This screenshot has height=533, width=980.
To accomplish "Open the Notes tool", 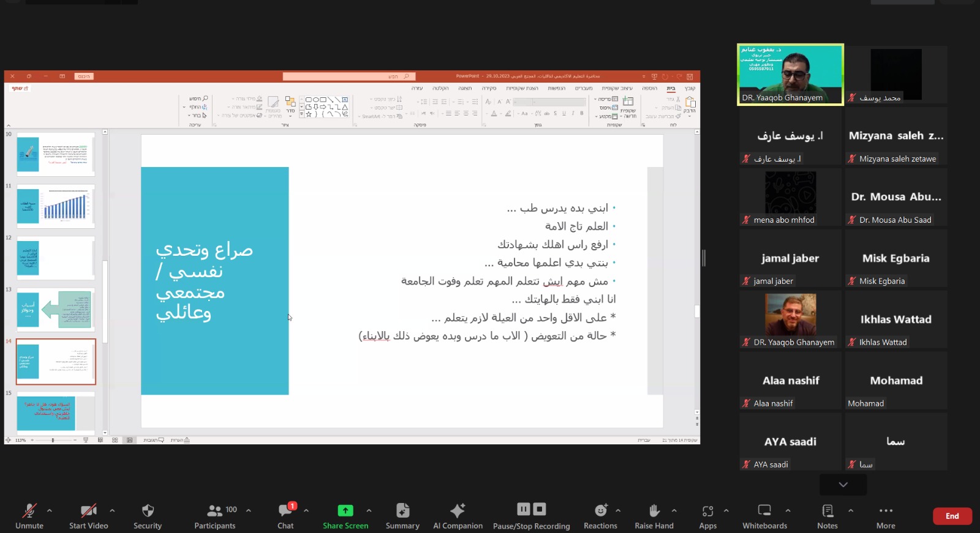I will coord(827,510).
